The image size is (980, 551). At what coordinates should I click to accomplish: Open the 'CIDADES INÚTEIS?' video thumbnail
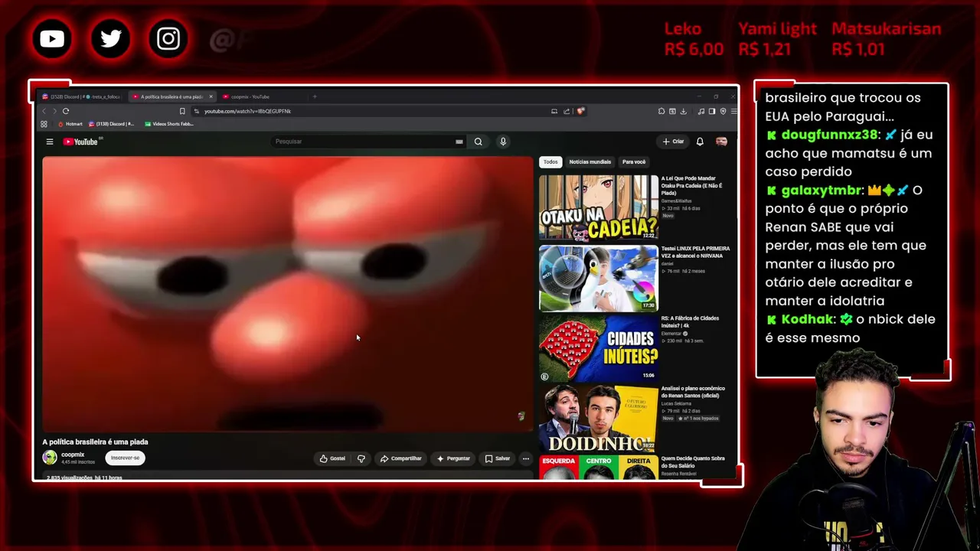[x=599, y=348]
